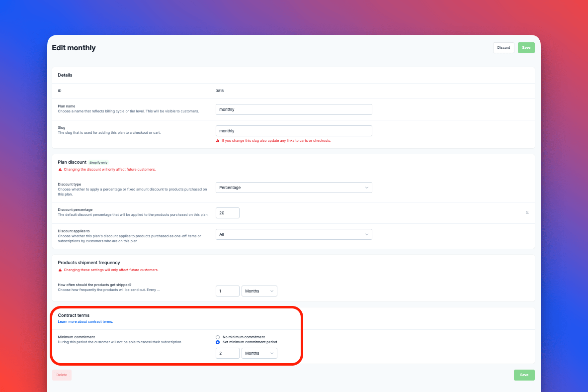Click the slug warning triangle icon

[x=218, y=141]
